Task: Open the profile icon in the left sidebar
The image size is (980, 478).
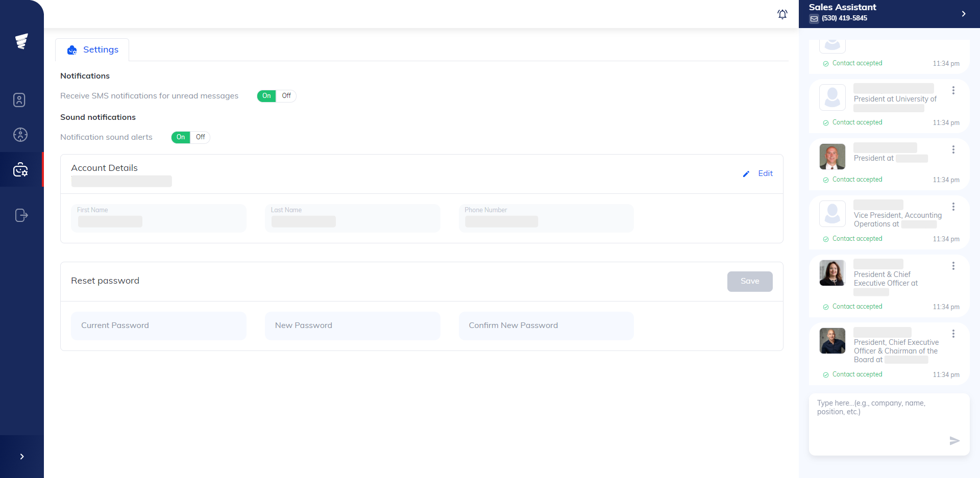Action: click(x=19, y=100)
